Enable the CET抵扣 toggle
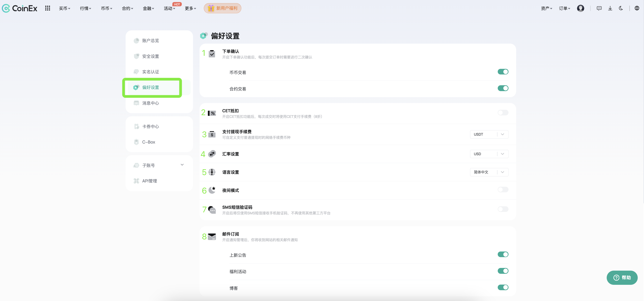The width and height of the screenshot is (644, 301). point(503,112)
